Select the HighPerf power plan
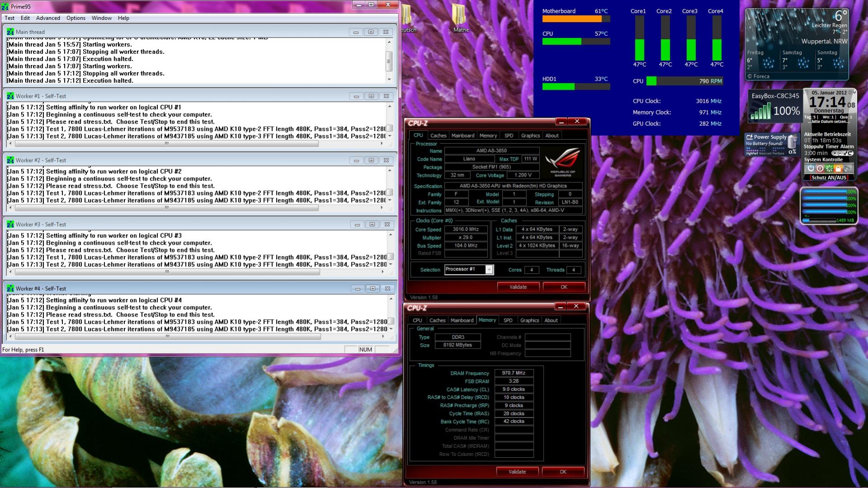868x488 pixels. pos(752,153)
